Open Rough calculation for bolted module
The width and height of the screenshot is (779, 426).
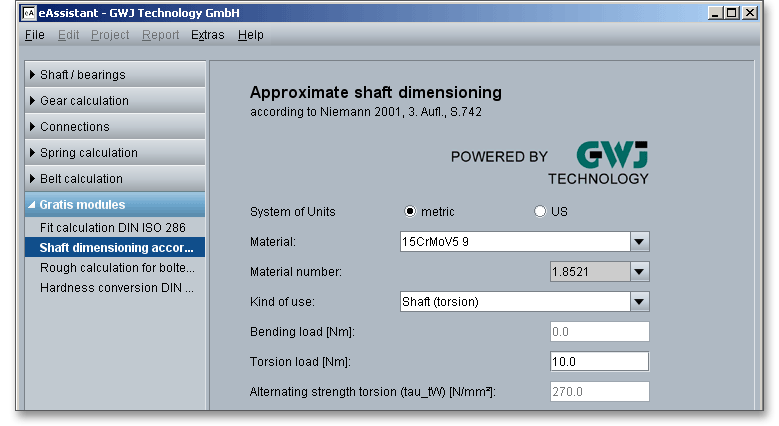tap(117, 268)
